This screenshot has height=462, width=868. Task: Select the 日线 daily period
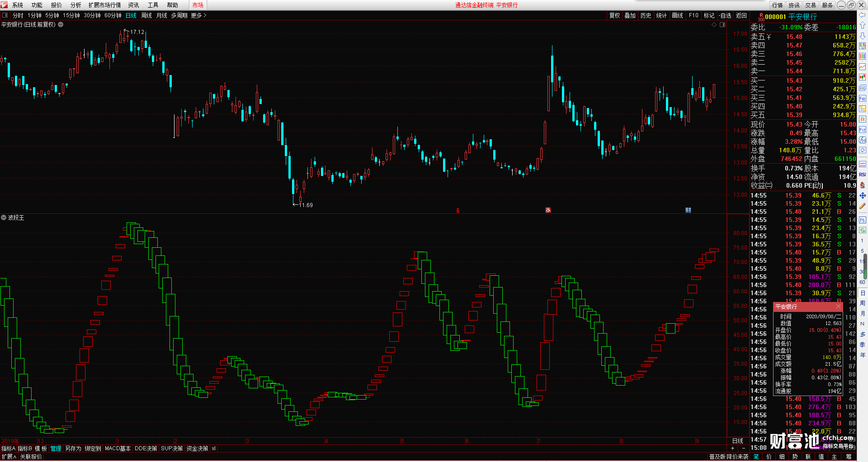tap(131, 15)
